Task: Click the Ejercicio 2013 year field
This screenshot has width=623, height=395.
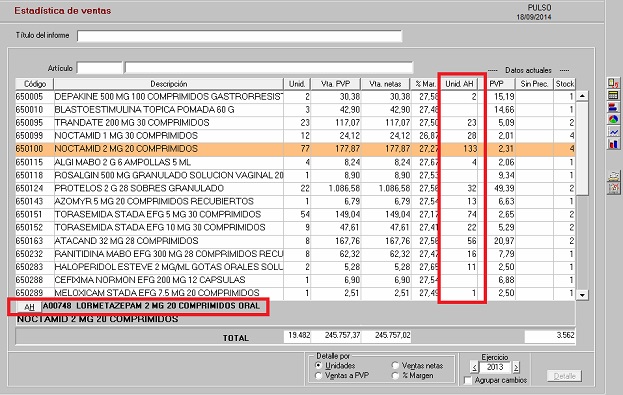Action: pos(495,367)
